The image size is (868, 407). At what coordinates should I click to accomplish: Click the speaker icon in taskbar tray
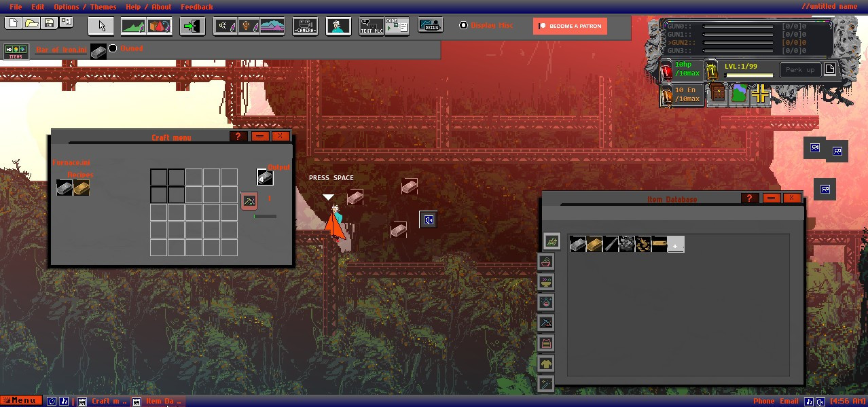point(820,402)
